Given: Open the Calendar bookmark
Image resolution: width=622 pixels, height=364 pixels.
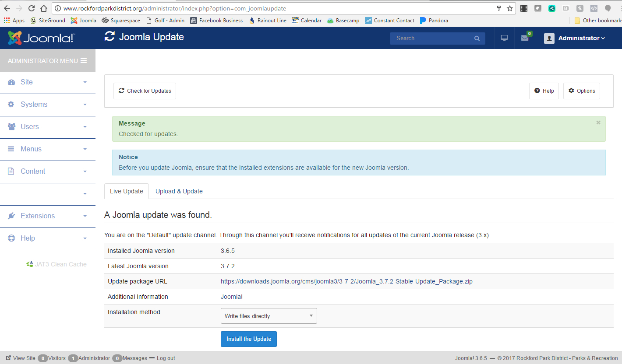Looking at the screenshot, I should (307, 21).
